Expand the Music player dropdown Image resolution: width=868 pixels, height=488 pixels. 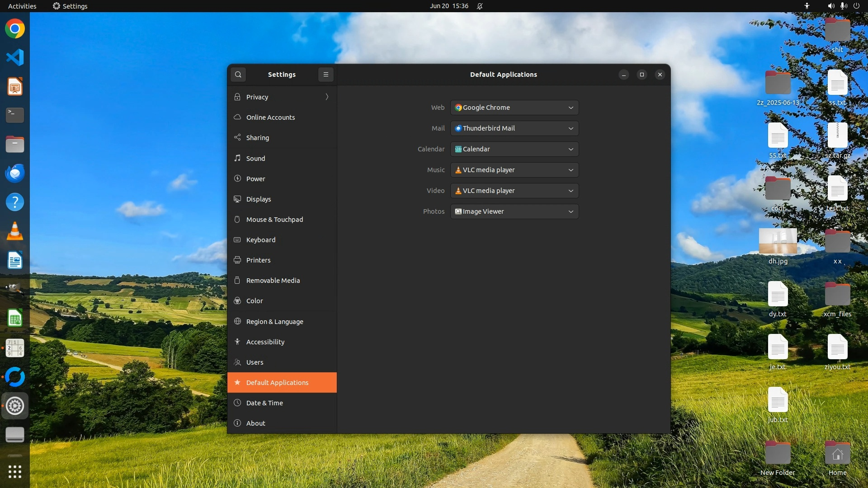pos(514,170)
